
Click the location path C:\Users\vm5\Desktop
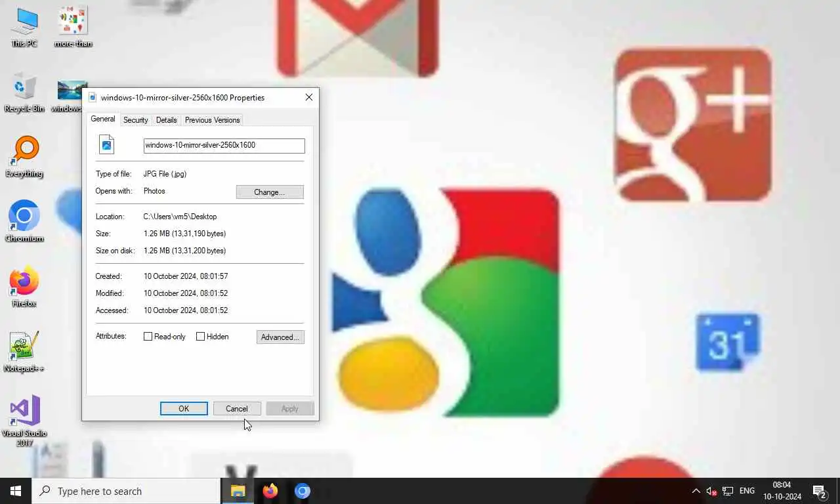tap(180, 217)
